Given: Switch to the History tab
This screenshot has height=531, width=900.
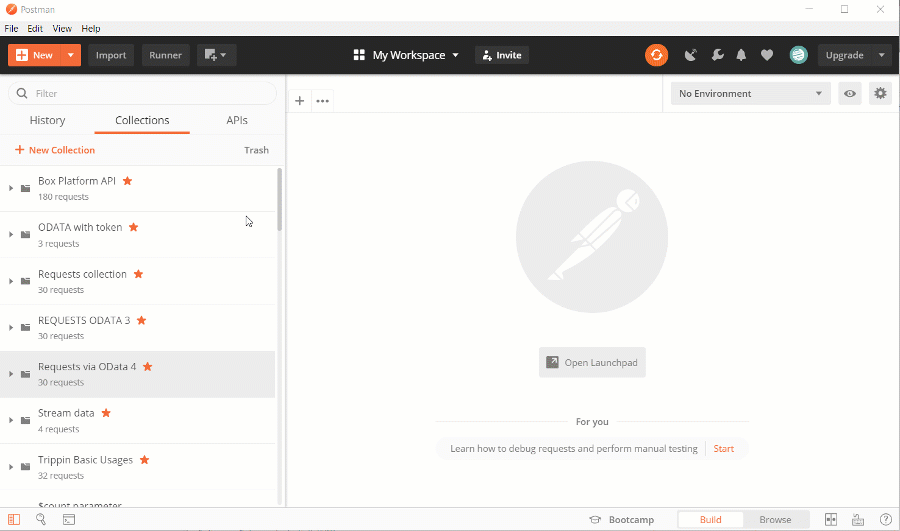Looking at the screenshot, I should [47, 121].
